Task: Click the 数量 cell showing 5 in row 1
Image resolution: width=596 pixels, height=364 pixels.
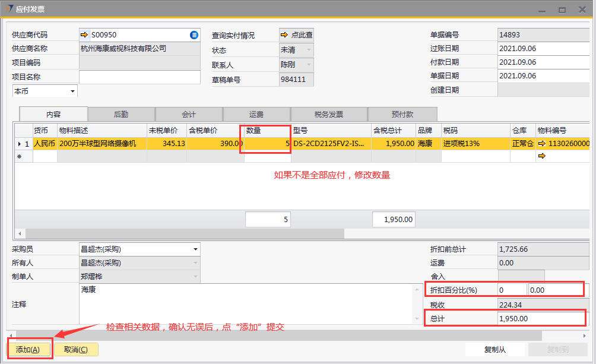Action: [267, 144]
